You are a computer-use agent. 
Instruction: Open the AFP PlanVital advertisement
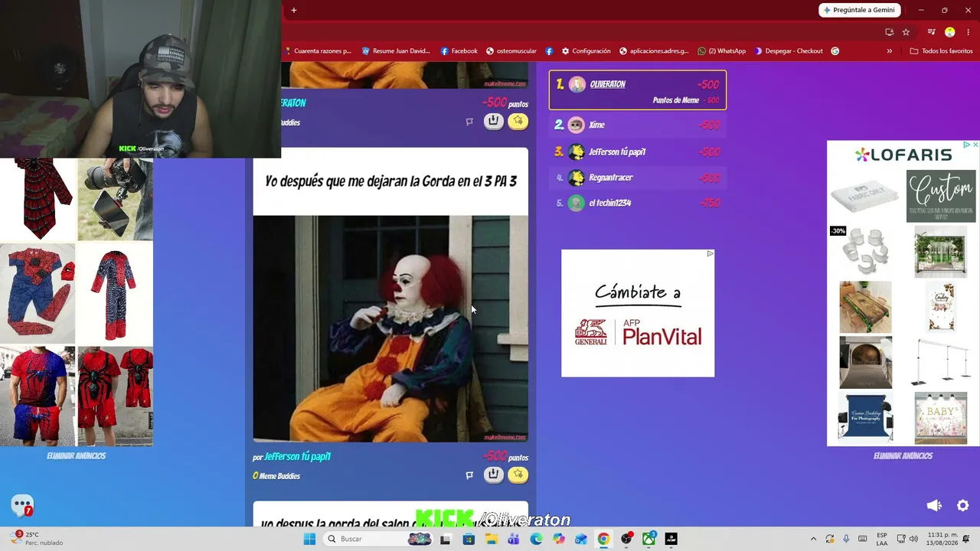[x=638, y=313]
